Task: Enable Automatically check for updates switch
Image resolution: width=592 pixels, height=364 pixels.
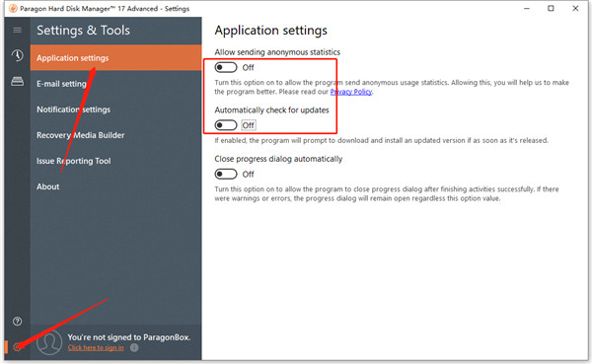Action: (x=226, y=125)
